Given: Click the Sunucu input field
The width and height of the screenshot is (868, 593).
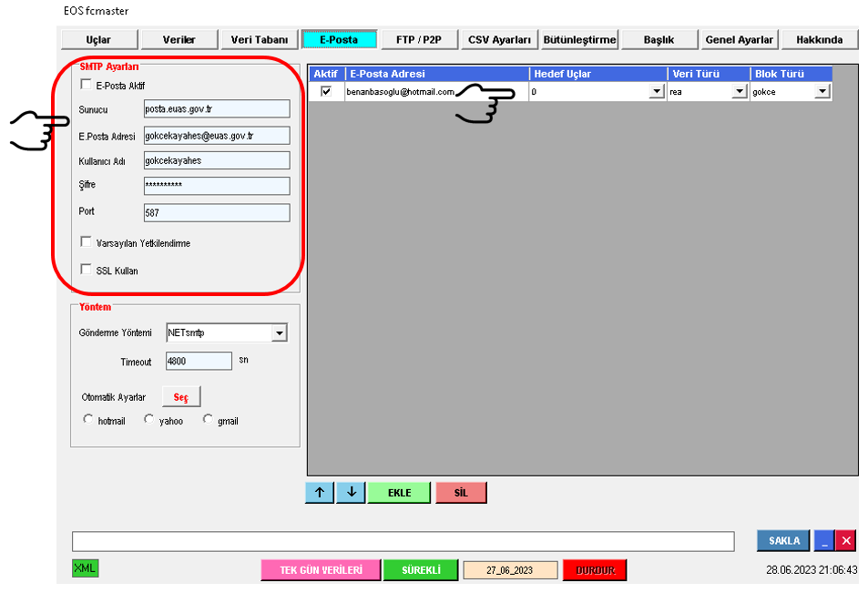Looking at the screenshot, I should point(217,109).
